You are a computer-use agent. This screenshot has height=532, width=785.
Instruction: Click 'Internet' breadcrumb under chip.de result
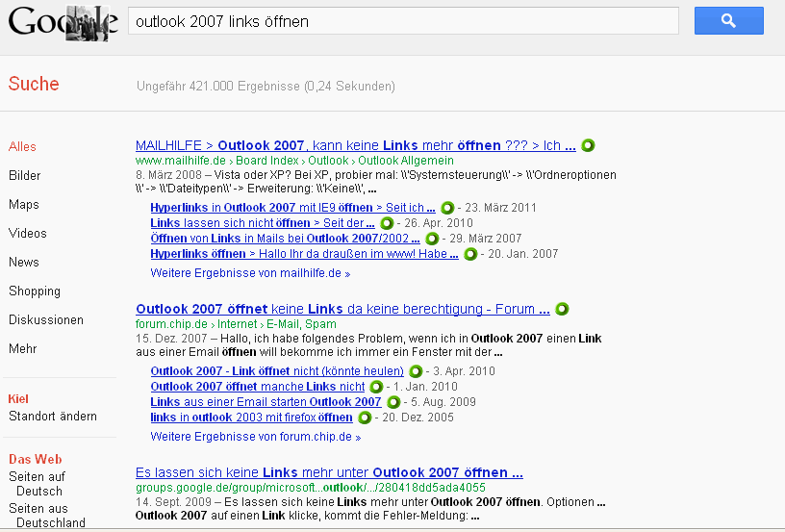pos(237,324)
